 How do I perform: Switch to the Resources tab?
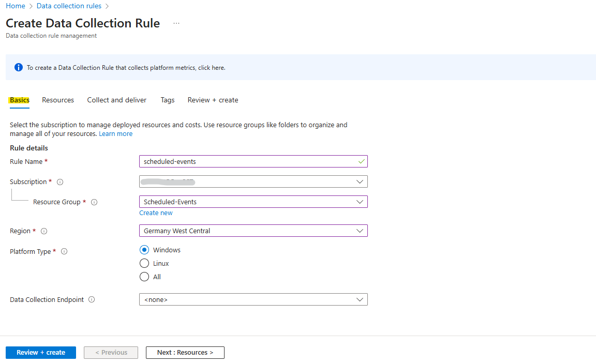58,100
